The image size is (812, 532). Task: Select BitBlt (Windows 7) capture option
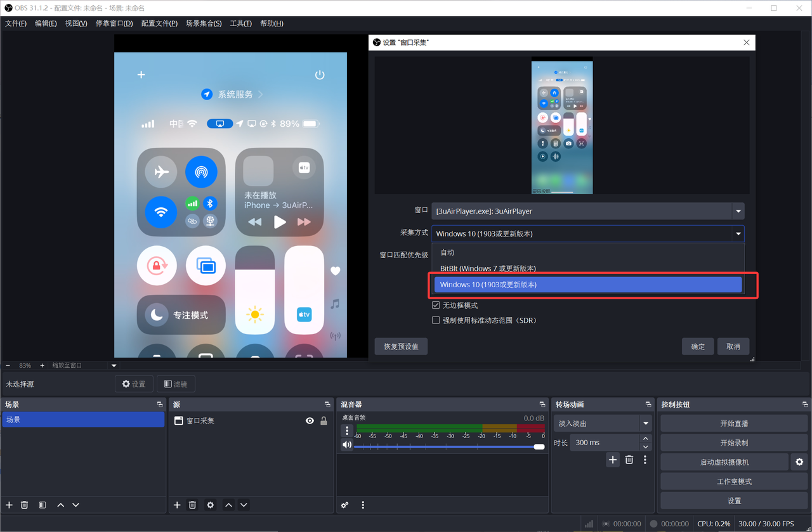point(488,268)
